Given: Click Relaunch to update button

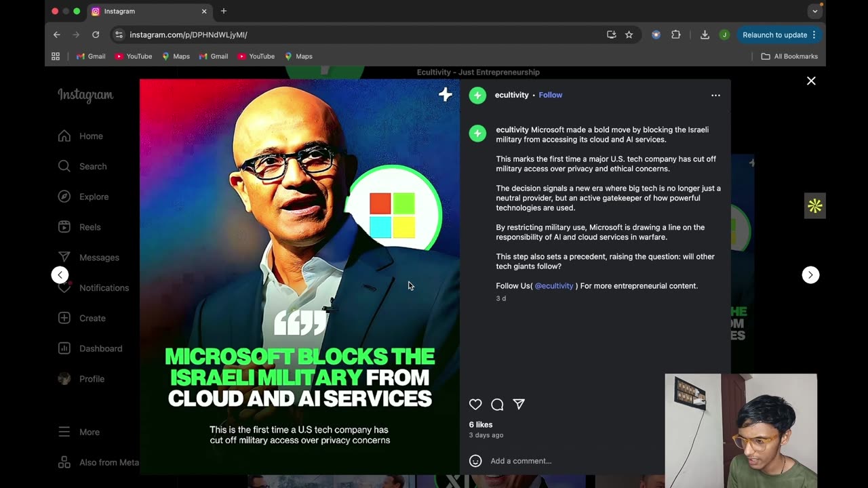Looking at the screenshot, I should tap(779, 35).
